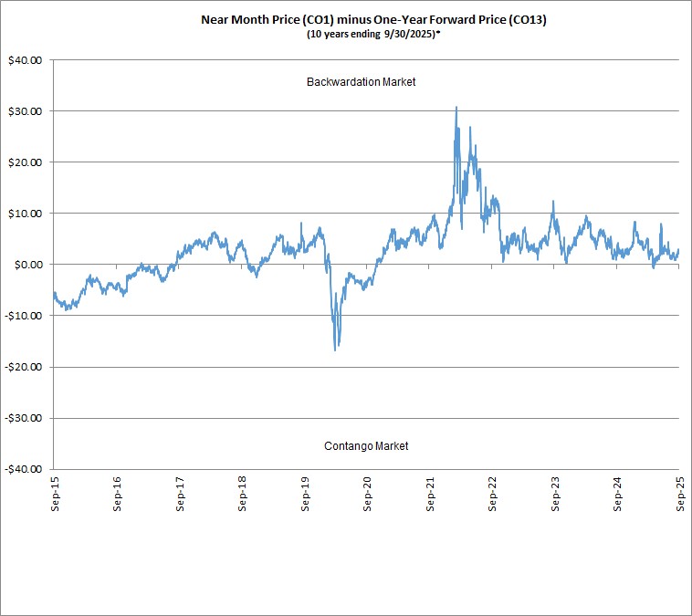The width and height of the screenshot is (692, 616).
Task: Select the subtitle "10 years ending 9/30/2025"
Action: pyautogui.click(x=372, y=35)
